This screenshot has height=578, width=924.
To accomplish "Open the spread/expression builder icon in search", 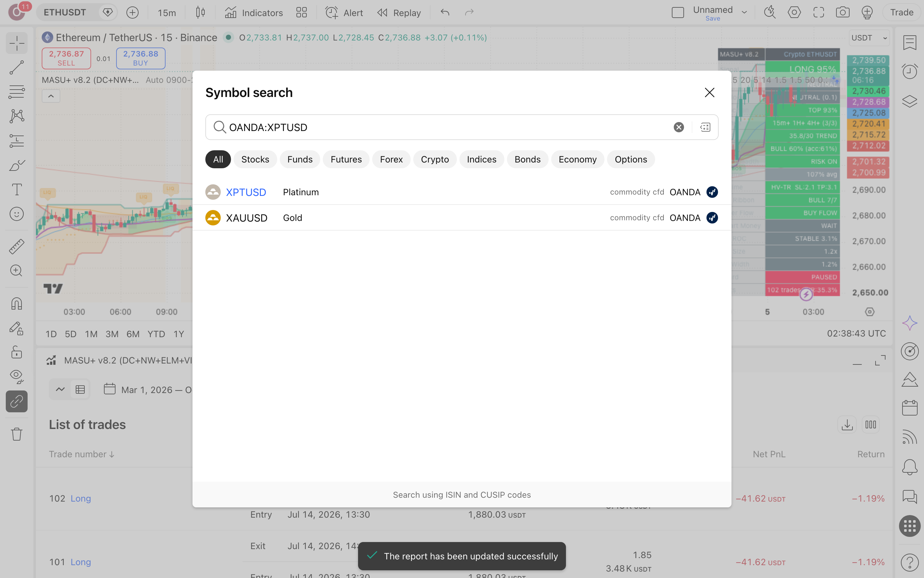I will pyautogui.click(x=705, y=127).
